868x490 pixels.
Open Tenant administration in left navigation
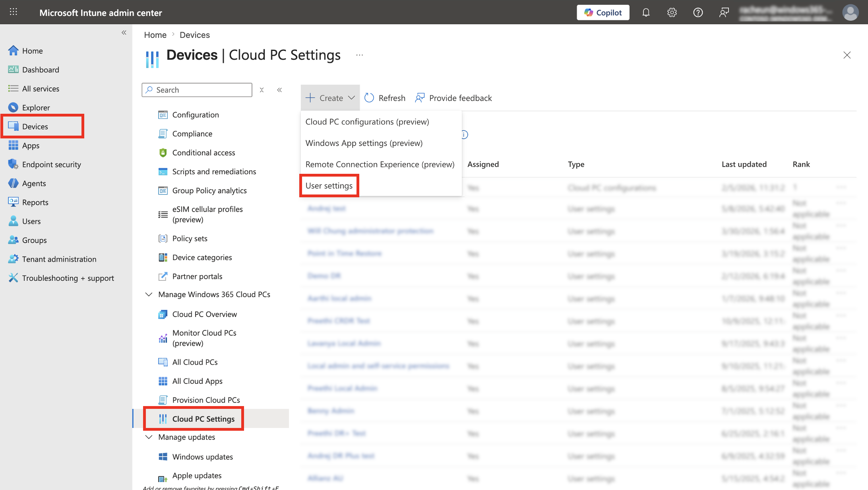pos(59,259)
